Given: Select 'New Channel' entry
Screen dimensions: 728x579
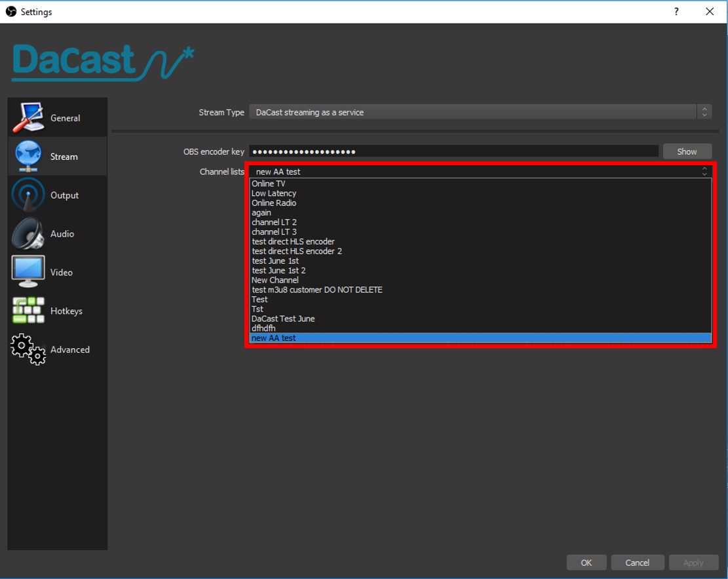Looking at the screenshot, I should (x=480, y=280).
